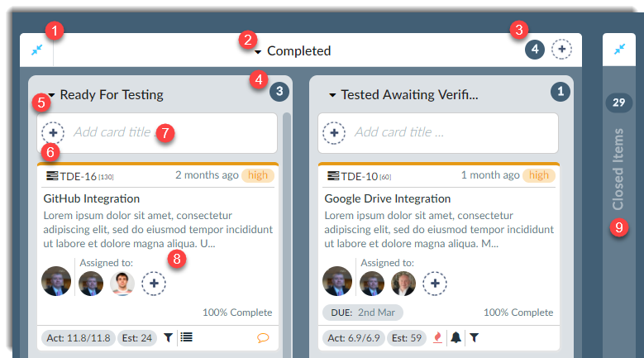Add assignee to GitHub Integration card
This screenshot has width=644, height=358.
click(154, 284)
